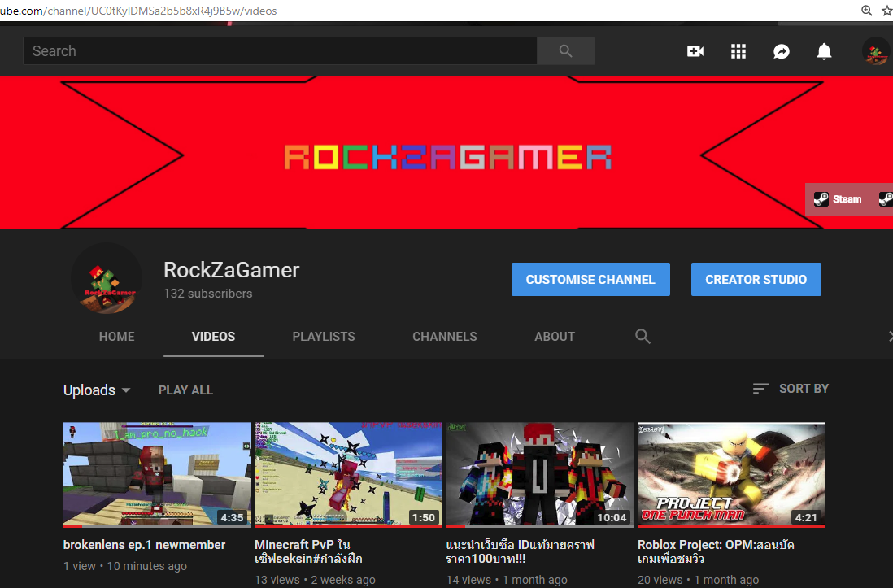
Task: Open the Sort By menu
Action: coord(791,389)
